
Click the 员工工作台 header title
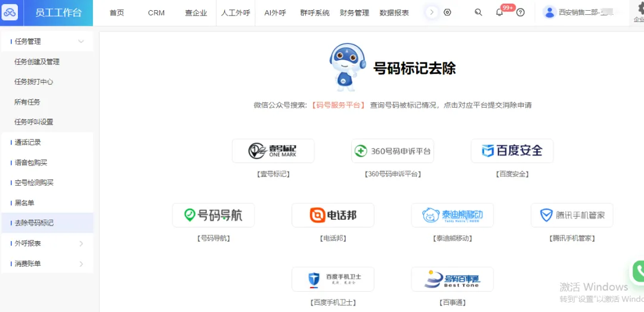[x=58, y=13]
